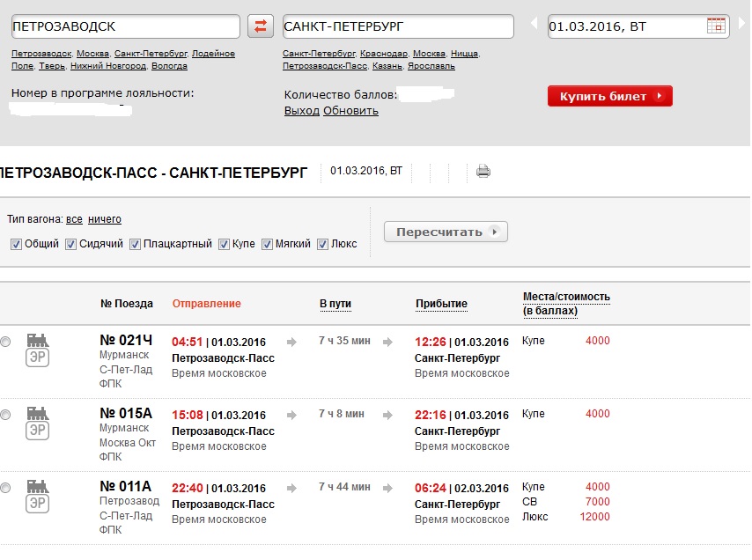Go to next date arrow
This screenshot has width=752, height=560.
(x=741, y=25)
